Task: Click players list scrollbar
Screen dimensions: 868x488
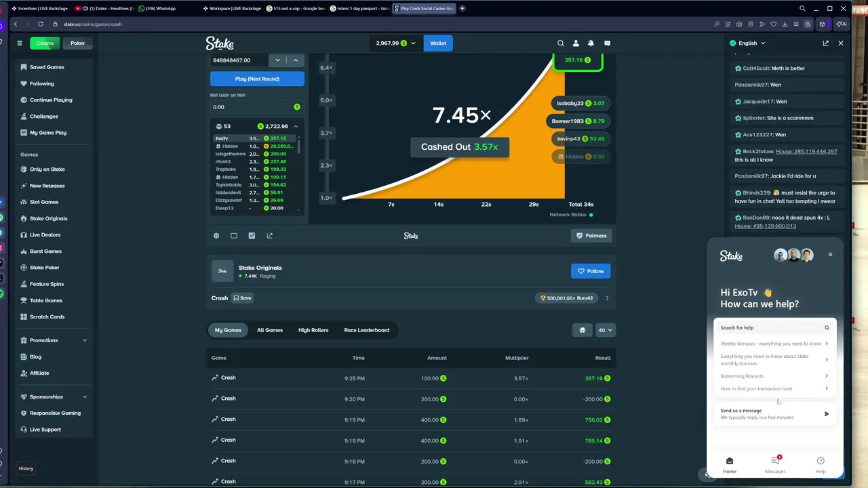Action: click(x=298, y=146)
